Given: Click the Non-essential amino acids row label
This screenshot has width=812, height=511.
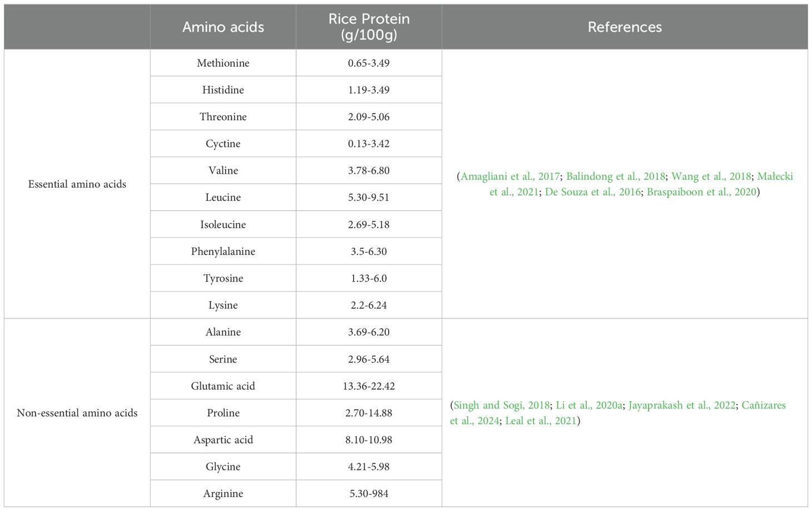Looking at the screenshot, I should (77, 413).
